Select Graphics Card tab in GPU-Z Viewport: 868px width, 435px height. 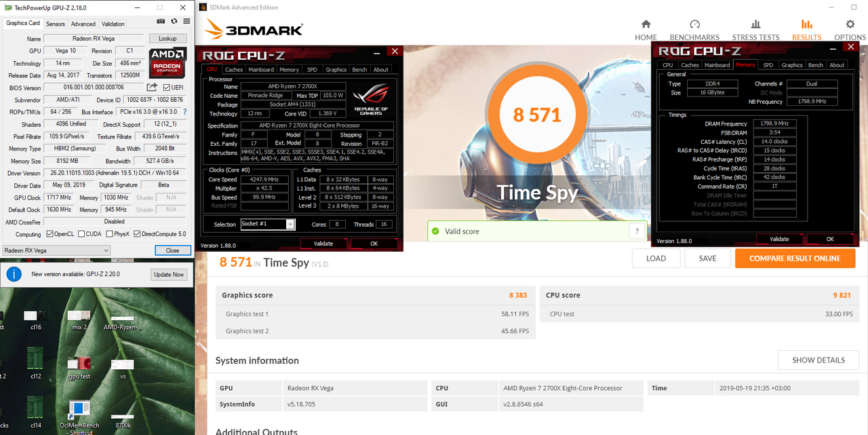coord(23,23)
